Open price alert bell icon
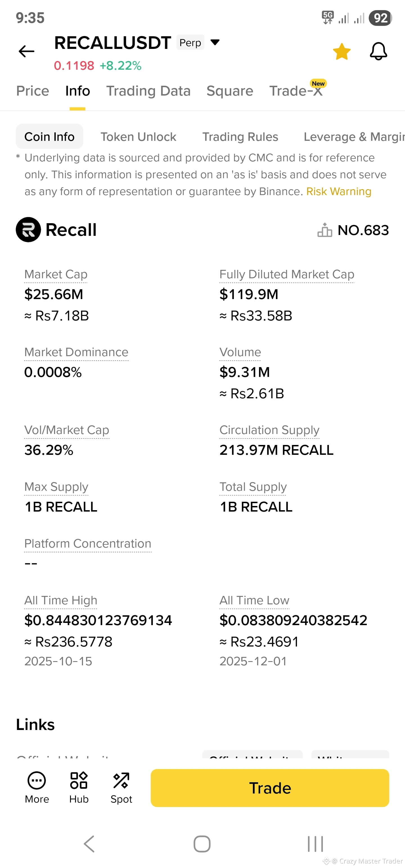The height and width of the screenshot is (868, 405). coord(378,51)
